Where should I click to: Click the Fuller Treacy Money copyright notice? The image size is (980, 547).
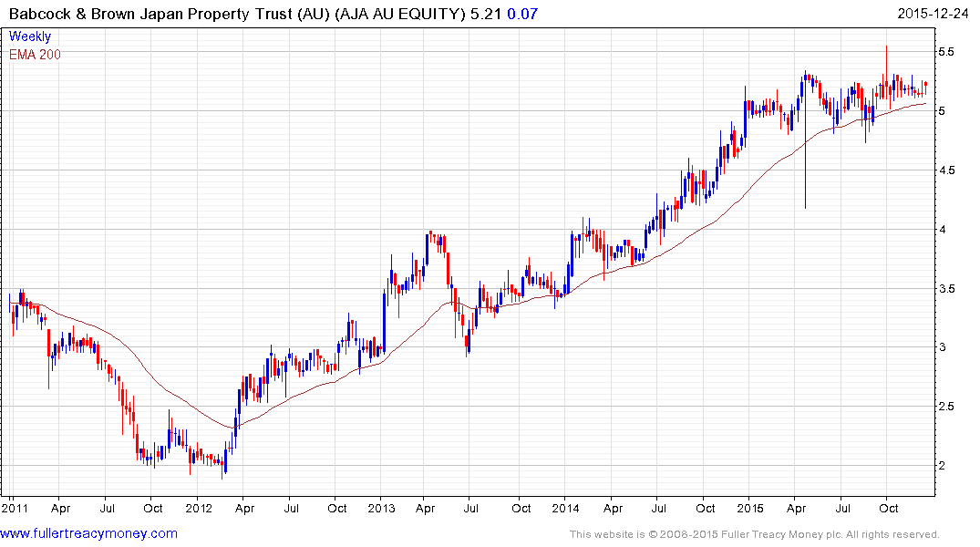point(754,534)
